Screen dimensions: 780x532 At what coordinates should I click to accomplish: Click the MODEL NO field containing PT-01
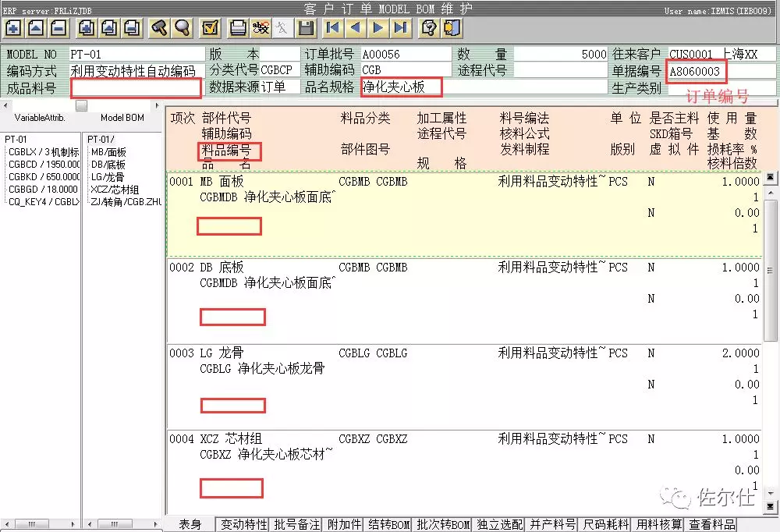click(137, 54)
